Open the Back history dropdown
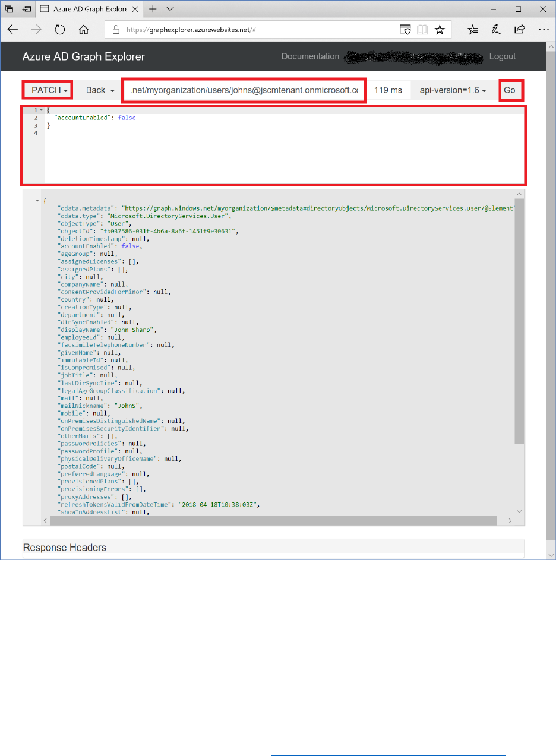The width and height of the screenshot is (556, 756). 100,90
